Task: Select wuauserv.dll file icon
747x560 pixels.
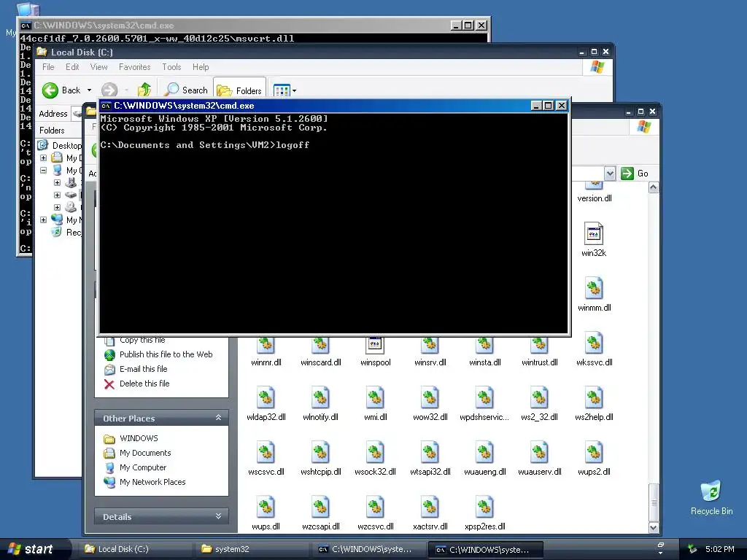Action: (539, 452)
